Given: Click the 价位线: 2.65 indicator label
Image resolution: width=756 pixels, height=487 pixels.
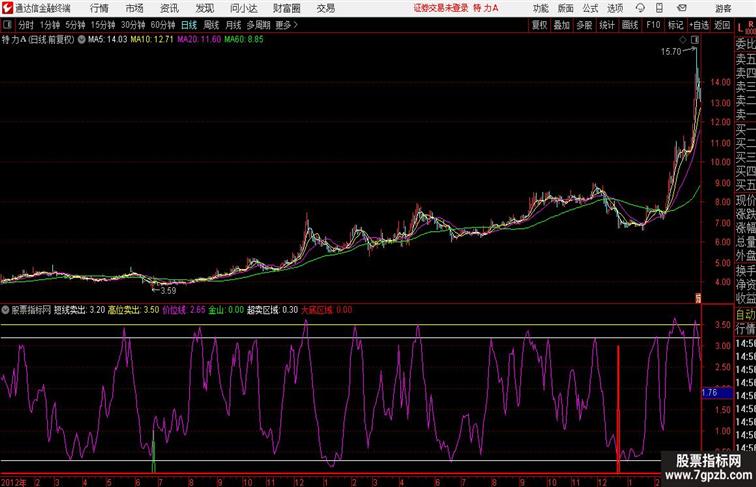Looking at the screenshot, I should 184,310.
